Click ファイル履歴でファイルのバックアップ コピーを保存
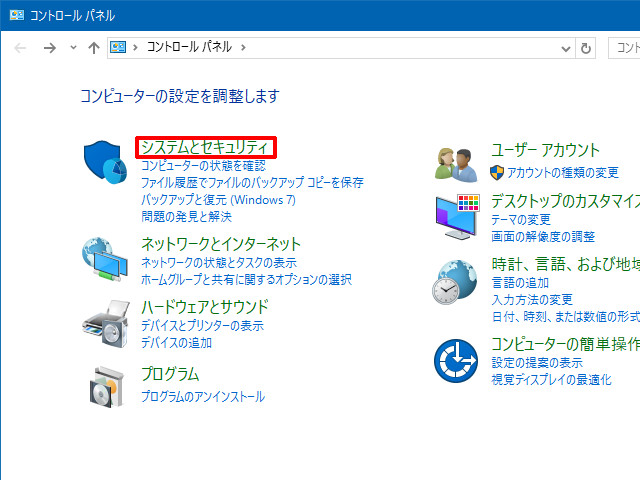This screenshot has width=640, height=480. 252,182
